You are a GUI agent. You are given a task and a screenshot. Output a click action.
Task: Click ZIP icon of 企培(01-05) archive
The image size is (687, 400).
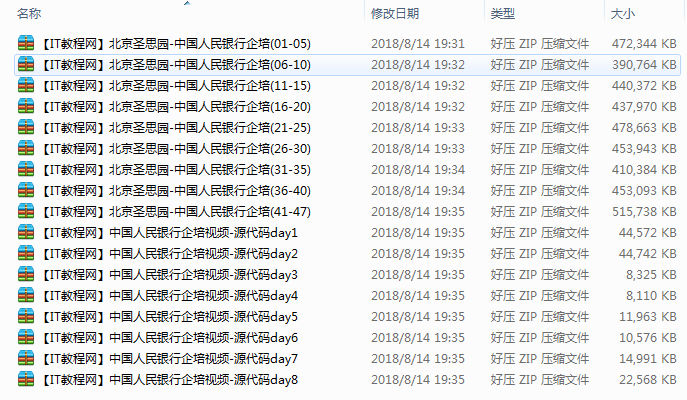point(26,43)
